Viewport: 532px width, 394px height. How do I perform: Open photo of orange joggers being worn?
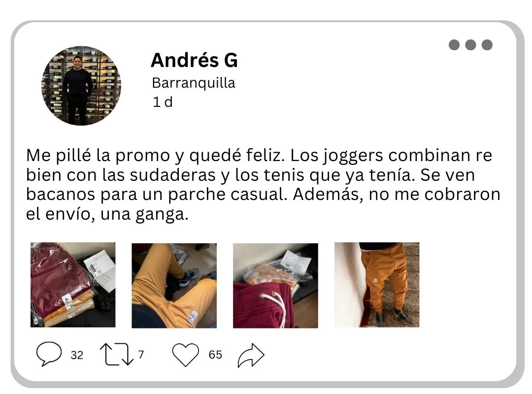(377, 285)
